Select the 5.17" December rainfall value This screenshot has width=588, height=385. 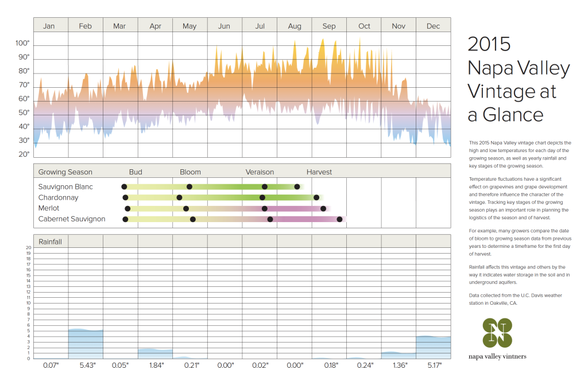pyautogui.click(x=433, y=365)
